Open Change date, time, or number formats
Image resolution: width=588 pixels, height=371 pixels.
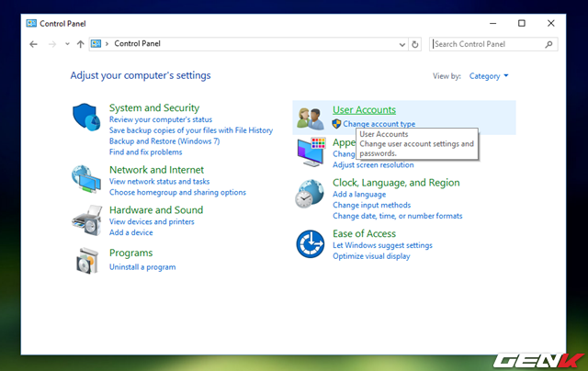click(398, 216)
